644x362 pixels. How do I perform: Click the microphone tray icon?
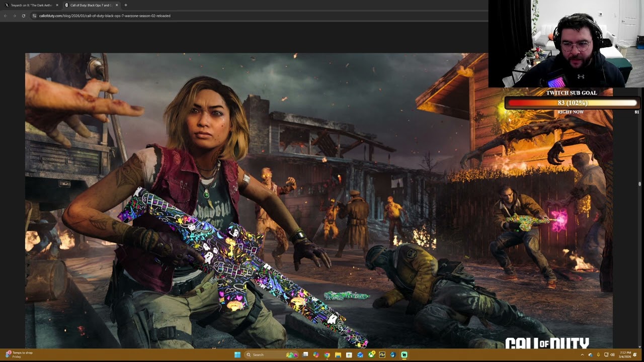coord(598,355)
